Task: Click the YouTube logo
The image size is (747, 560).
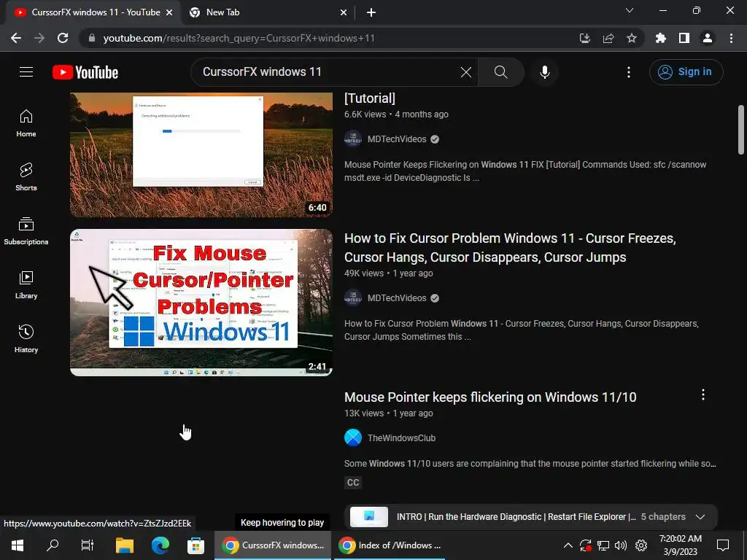Action: (85, 72)
